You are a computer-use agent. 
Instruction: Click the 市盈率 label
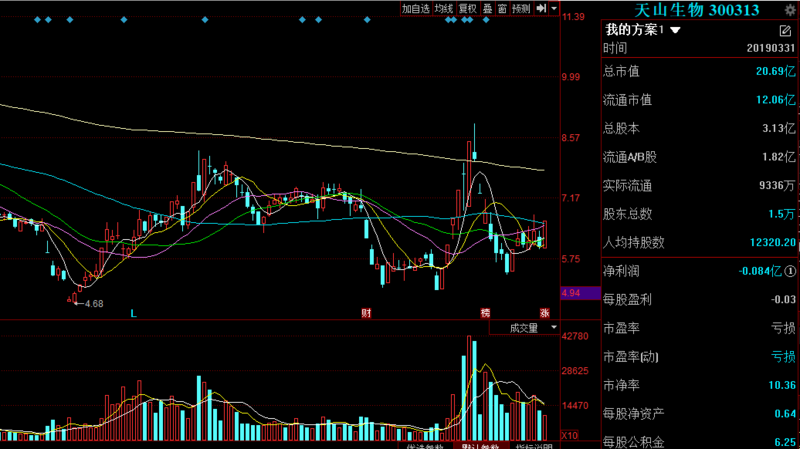pyautogui.click(x=621, y=328)
